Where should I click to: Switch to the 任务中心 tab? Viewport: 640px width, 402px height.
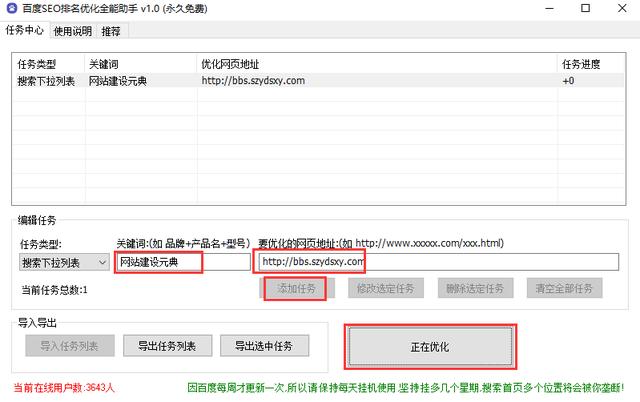pyautogui.click(x=24, y=30)
